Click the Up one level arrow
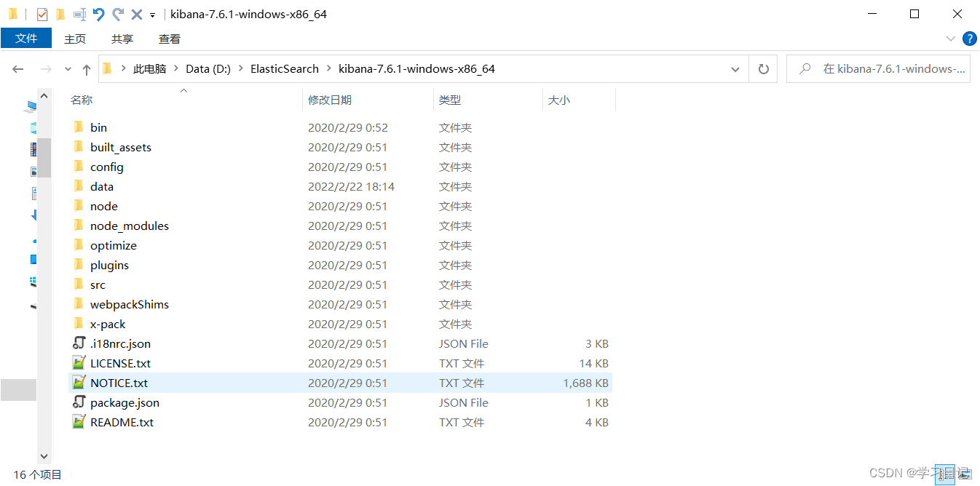Image resolution: width=980 pixels, height=486 pixels. 87,69
